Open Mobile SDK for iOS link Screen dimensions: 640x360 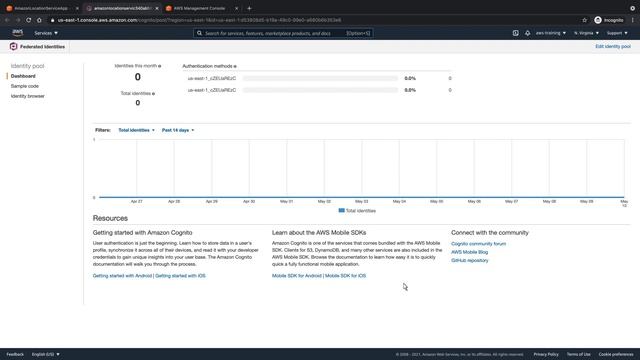(346, 276)
